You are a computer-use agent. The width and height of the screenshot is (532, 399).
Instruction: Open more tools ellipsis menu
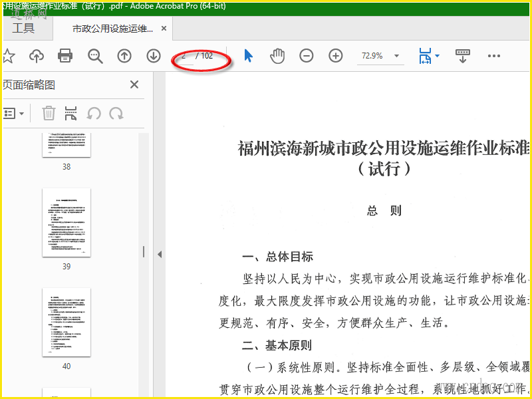[x=493, y=56]
